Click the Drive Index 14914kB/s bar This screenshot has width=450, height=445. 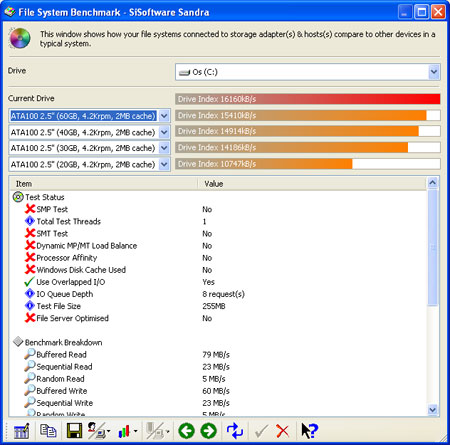point(308,131)
